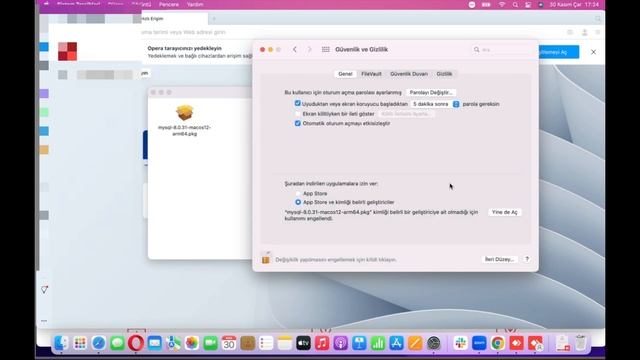Click the three-dots icon in Opera sidebar

coord(44,321)
